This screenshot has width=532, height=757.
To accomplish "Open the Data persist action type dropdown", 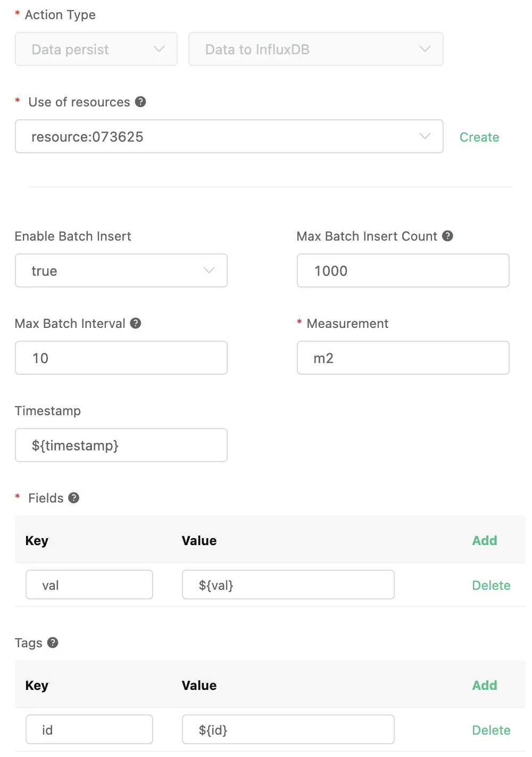I will pos(96,50).
